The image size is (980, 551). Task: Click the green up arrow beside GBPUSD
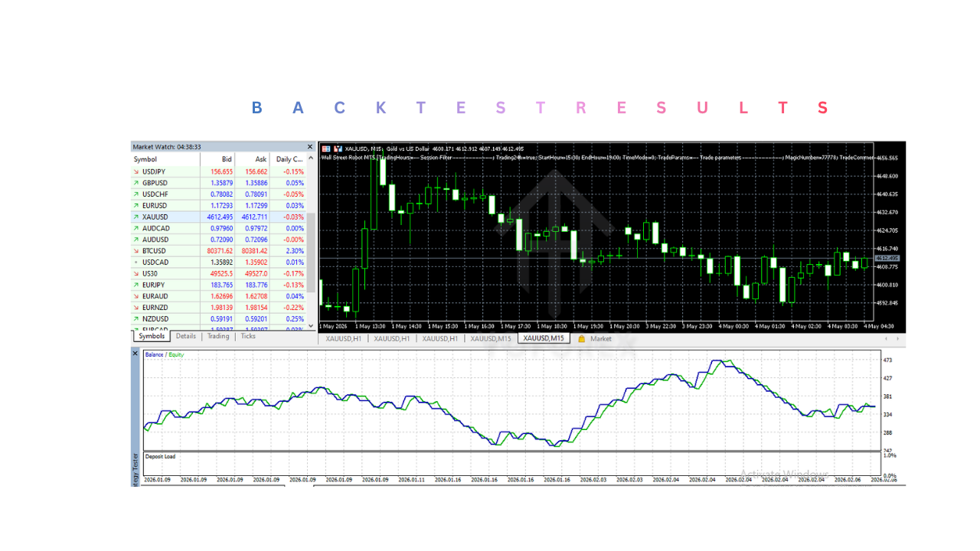[x=136, y=183]
